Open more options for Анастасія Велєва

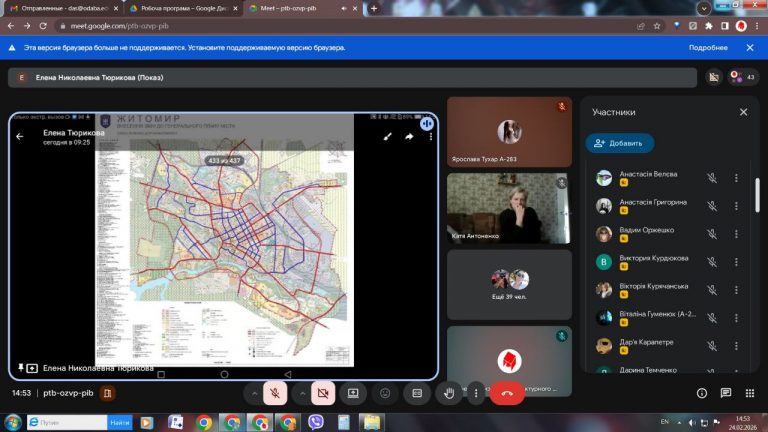point(736,178)
